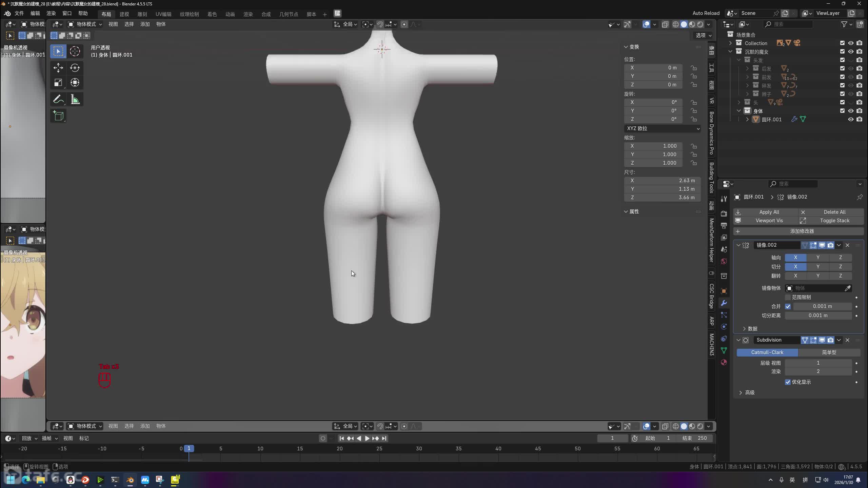
Task: Switch to the 雕刻 workspace tab
Action: [x=142, y=14]
